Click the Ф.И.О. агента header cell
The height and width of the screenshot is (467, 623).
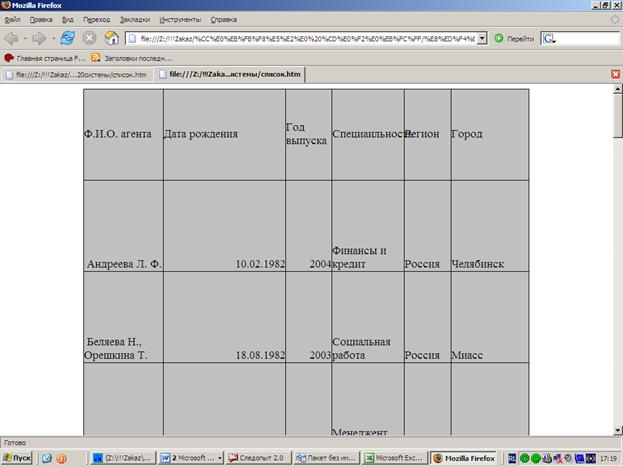pos(123,134)
